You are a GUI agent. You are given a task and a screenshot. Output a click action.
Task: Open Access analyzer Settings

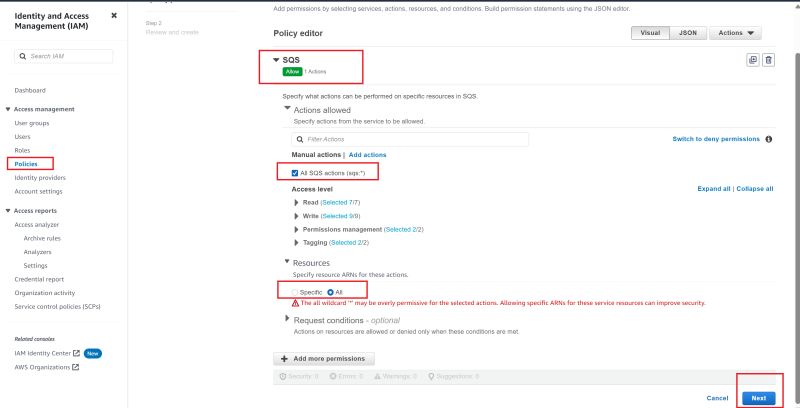pos(35,266)
